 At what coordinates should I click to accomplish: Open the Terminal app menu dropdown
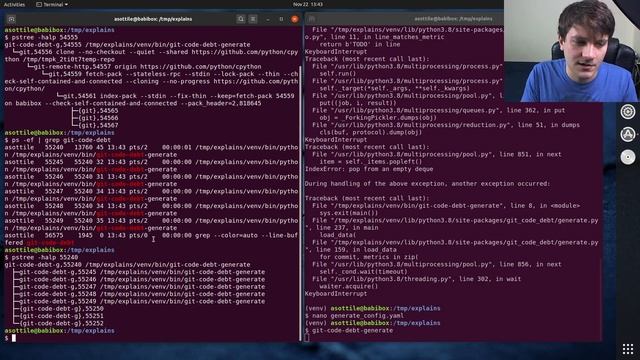pos(52,4)
